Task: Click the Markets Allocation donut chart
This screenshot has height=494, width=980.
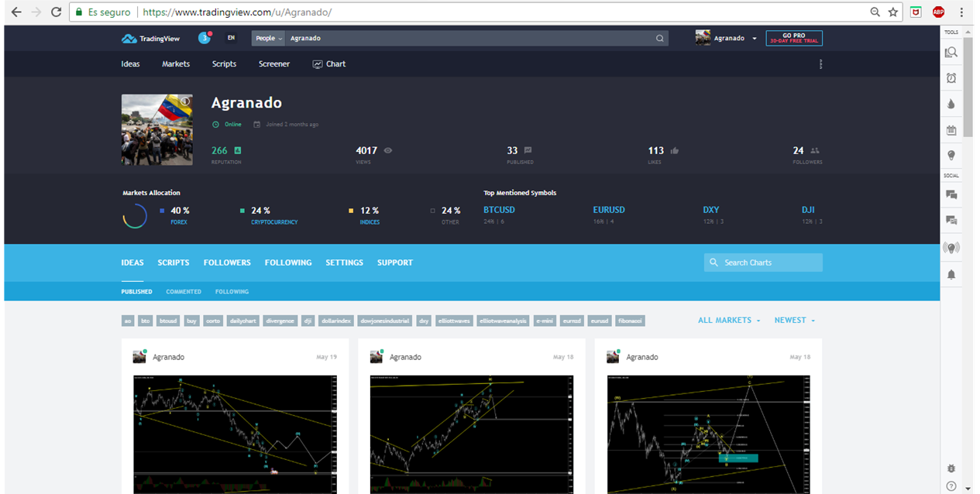Action: coord(135,216)
